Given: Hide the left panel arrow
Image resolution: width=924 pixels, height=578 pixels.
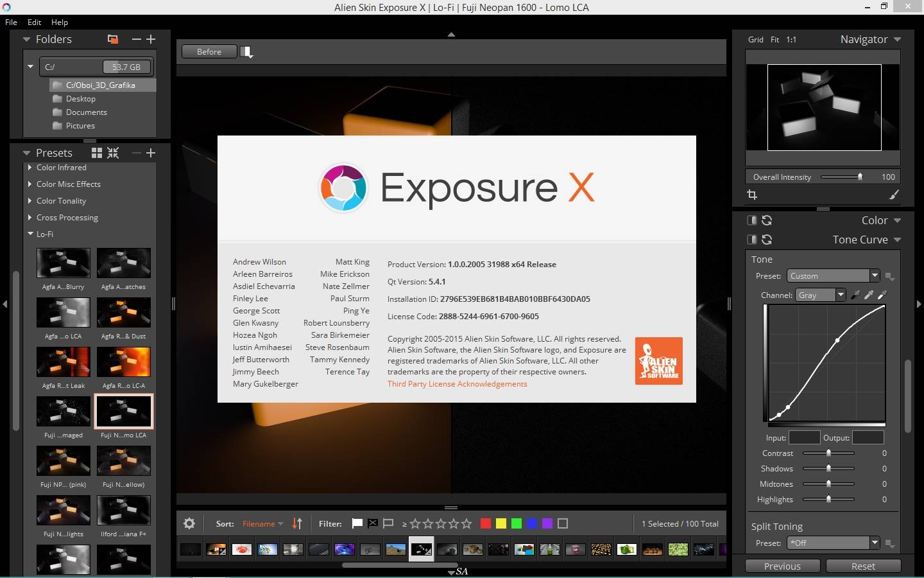Looking at the screenshot, I should click(x=4, y=304).
